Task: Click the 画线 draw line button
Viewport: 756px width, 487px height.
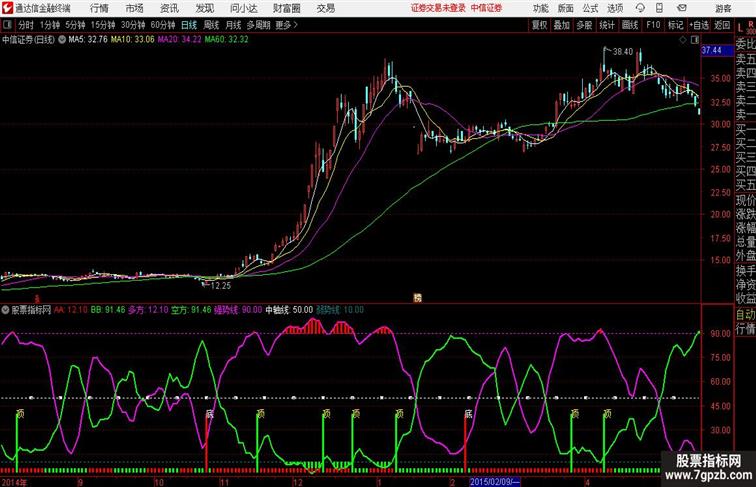Action: (630, 25)
